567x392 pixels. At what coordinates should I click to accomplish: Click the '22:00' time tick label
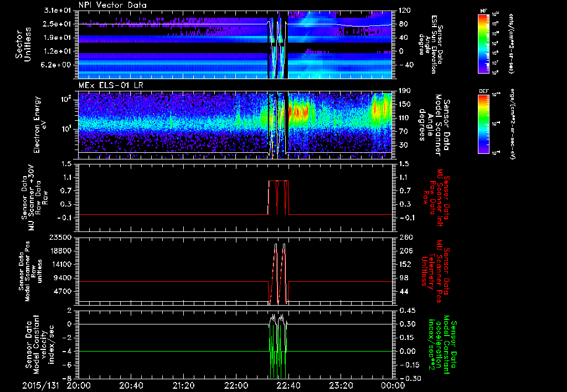click(x=236, y=385)
